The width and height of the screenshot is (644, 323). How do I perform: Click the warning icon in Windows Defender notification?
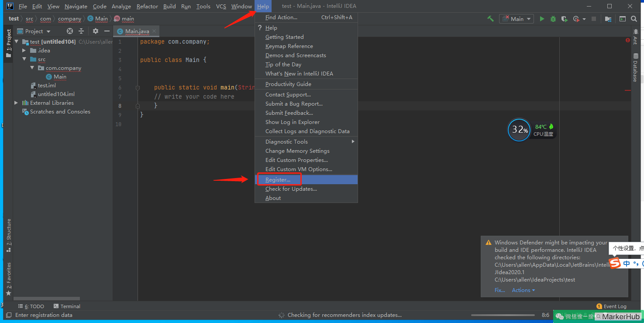pyautogui.click(x=488, y=243)
